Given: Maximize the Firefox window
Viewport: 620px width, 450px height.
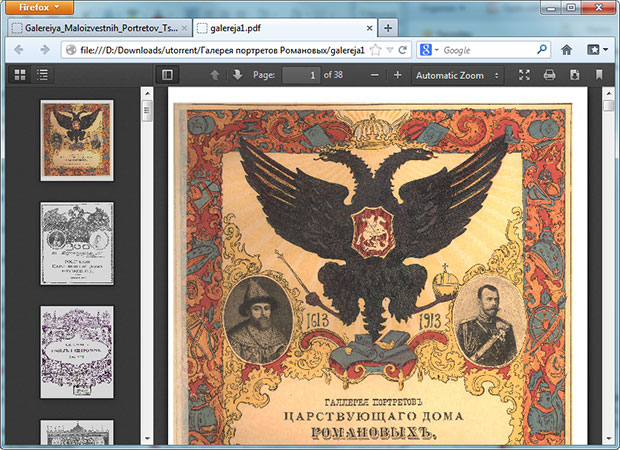Looking at the screenshot, I should (571, 8).
